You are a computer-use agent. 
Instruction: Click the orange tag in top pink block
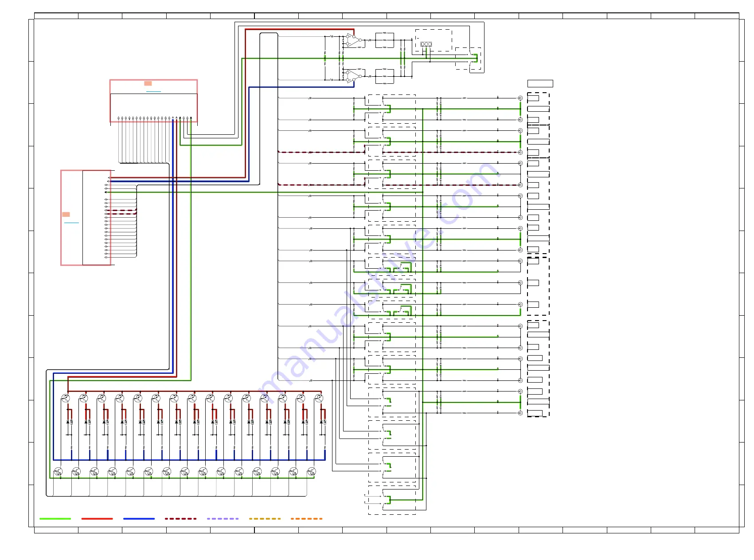coord(148,83)
